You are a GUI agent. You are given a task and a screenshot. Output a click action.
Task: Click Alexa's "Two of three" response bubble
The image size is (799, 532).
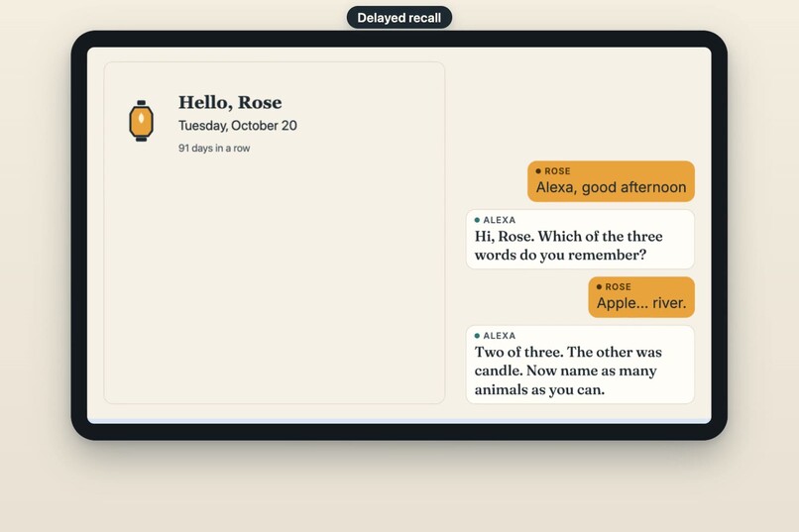coord(580,365)
